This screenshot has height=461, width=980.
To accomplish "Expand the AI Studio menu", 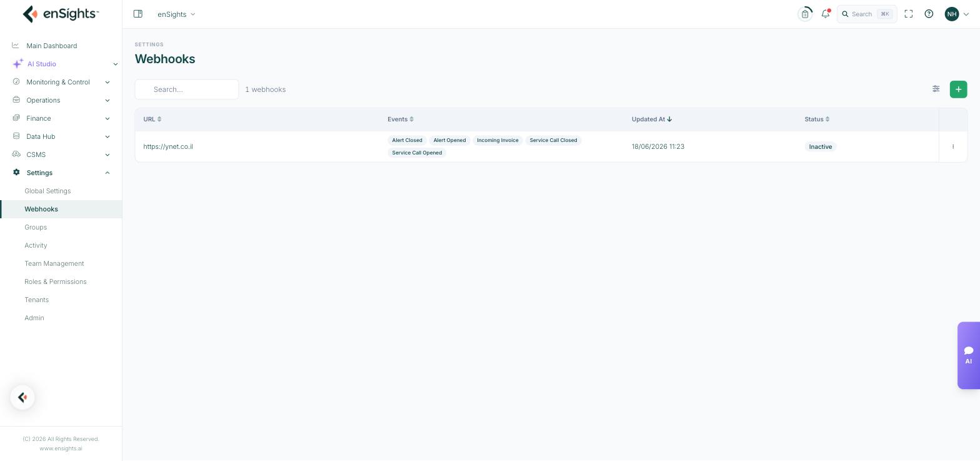I will click(x=115, y=64).
